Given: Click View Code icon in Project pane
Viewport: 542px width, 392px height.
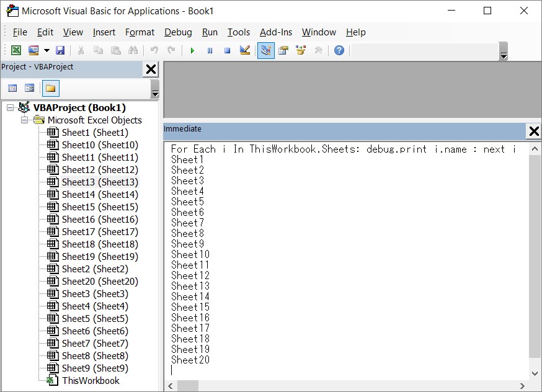Looking at the screenshot, I should 12,89.
